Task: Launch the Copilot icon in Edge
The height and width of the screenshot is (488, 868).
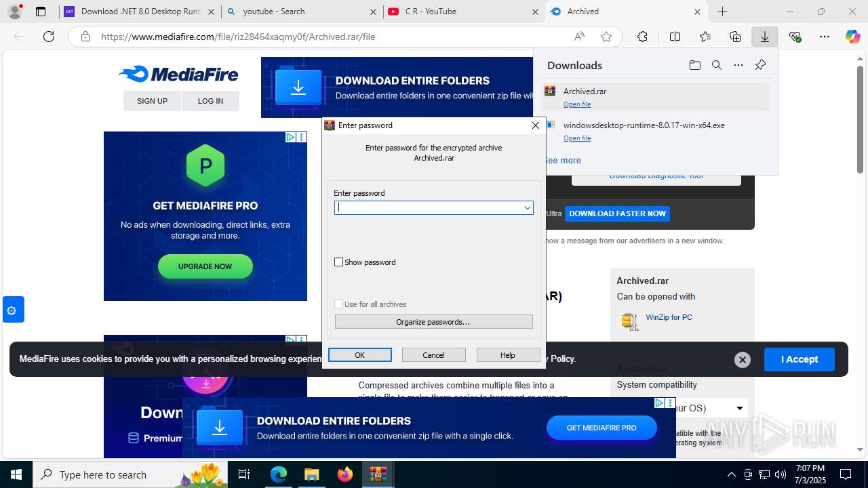Action: pos(852,37)
